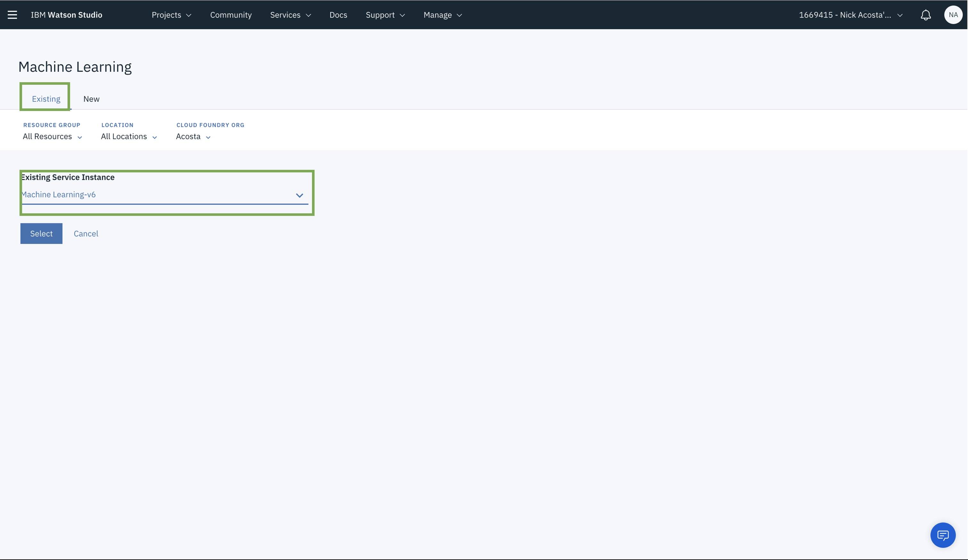Screen dimensions: 968x560
Task: Open the Resource Group All Resources dropdown
Action: (x=52, y=136)
